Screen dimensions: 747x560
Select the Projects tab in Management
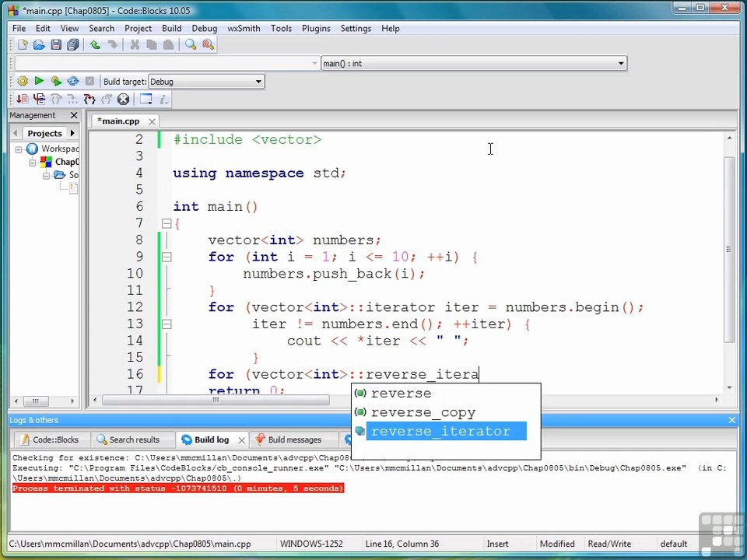(44, 133)
